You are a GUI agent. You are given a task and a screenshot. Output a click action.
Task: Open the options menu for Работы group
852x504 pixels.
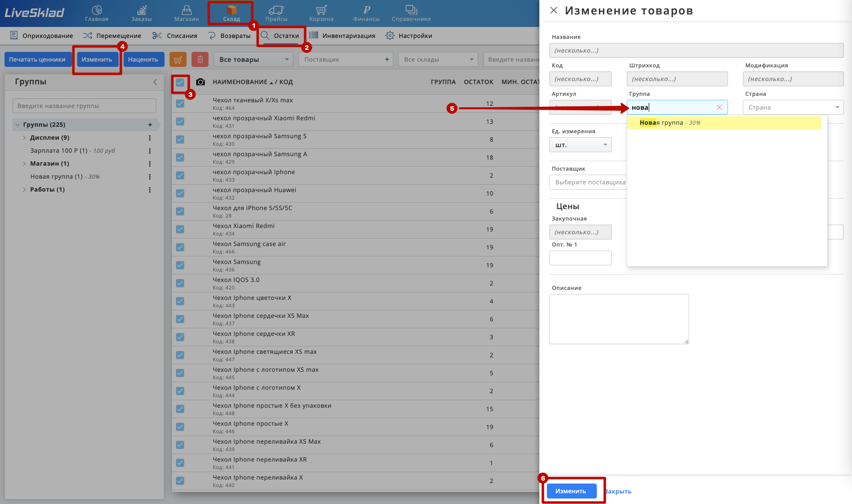[x=150, y=190]
